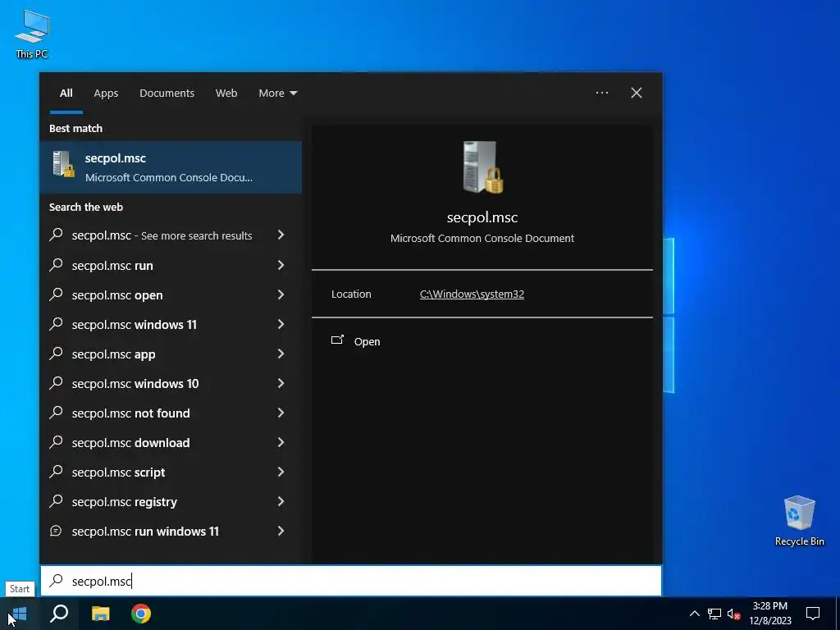Viewport: 840px width, 630px height.
Task: Expand arrow for 'See more search results'
Action: pos(281,235)
